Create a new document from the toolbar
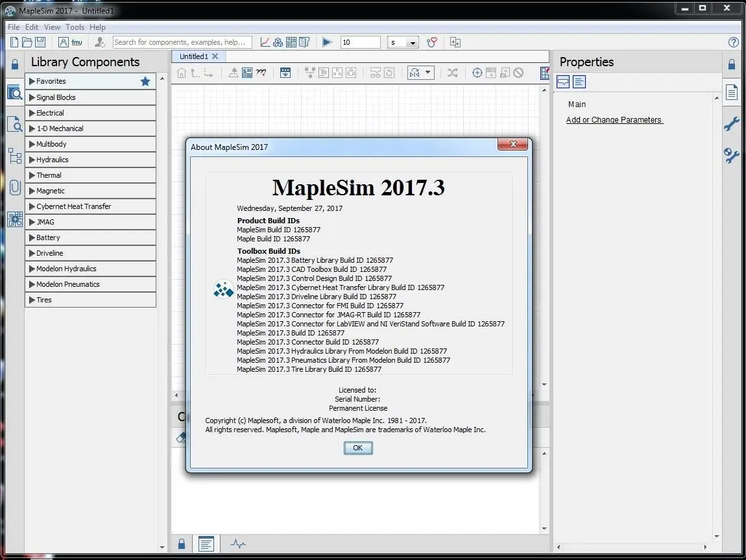746x560 pixels. pyautogui.click(x=14, y=42)
